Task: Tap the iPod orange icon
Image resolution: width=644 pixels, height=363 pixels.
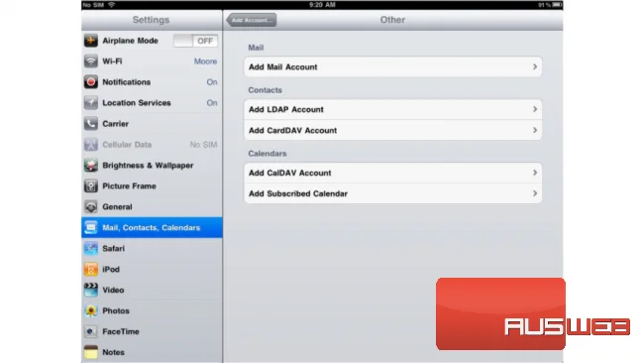Action: click(x=91, y=269)
